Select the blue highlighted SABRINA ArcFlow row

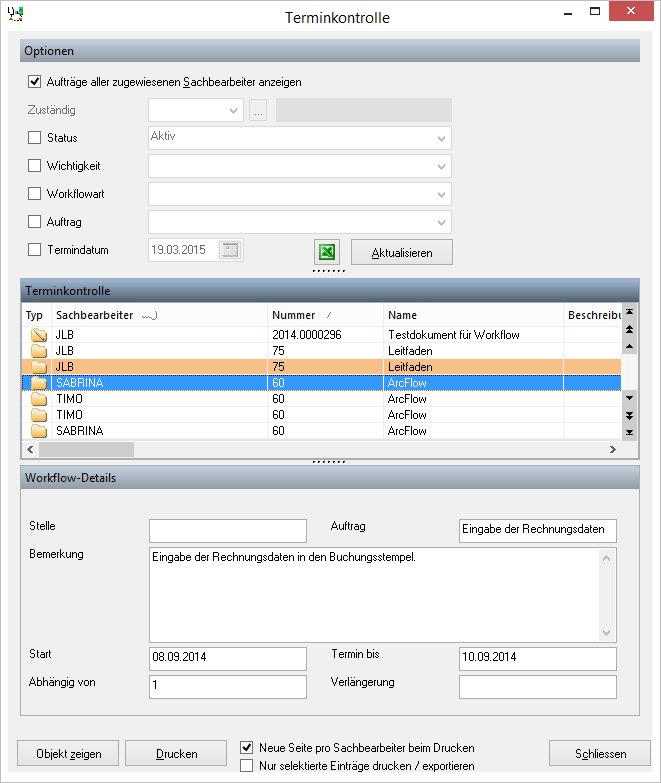[x=322, y=383]
